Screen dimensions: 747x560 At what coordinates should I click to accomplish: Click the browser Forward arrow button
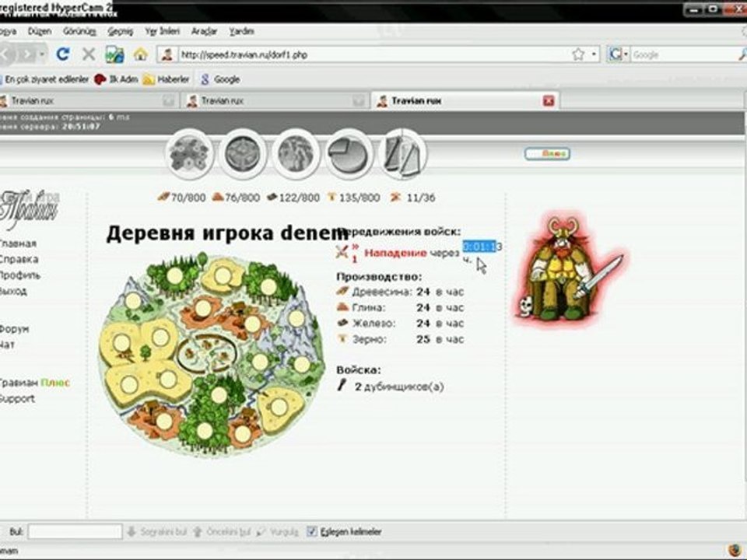26,54
